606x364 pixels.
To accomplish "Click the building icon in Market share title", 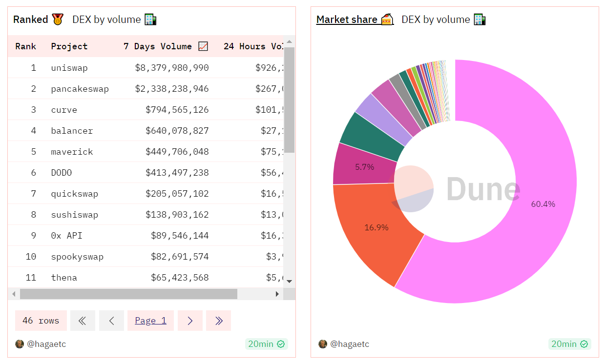I will click(480, 20).
